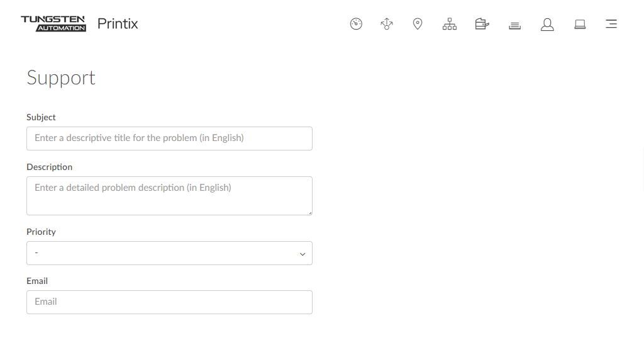Viewport: 644px width, 340px height.
Task: Expand the Priority dropdown
Action: (169, 253)
